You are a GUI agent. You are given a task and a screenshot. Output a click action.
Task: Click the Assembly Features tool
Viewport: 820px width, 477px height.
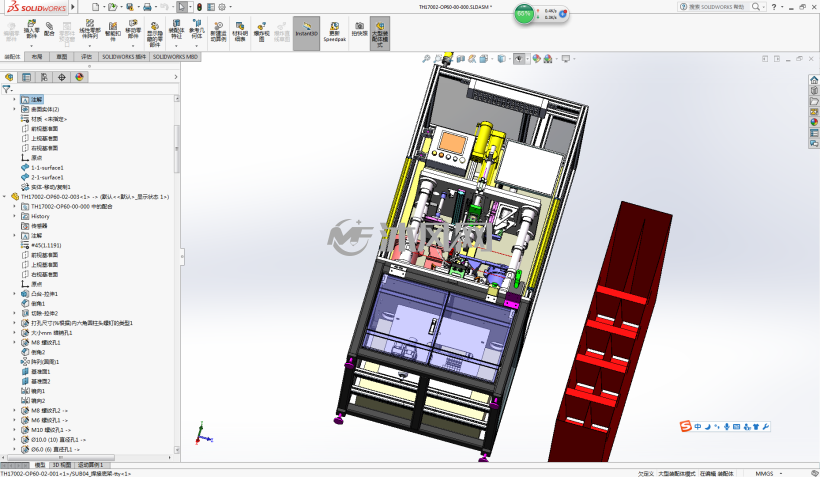pyautogui.click(x=176, y=29)
